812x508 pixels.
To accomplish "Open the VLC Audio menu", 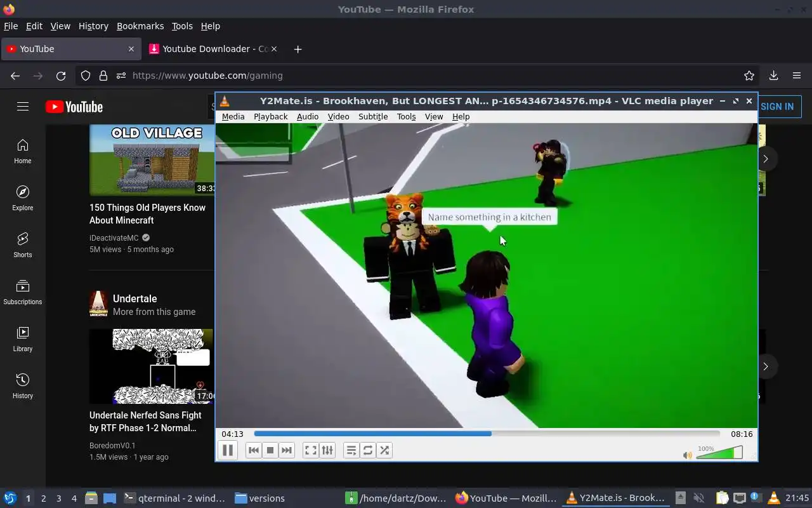I will click(308, 117).
